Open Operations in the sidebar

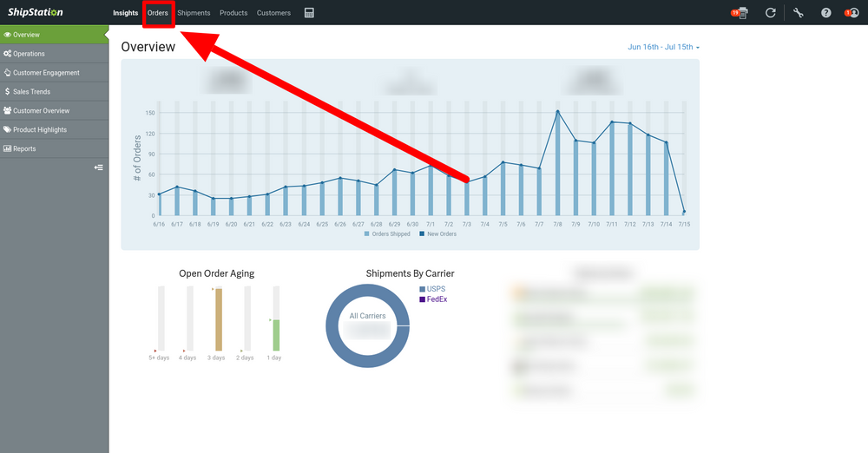tap(54, 54)
